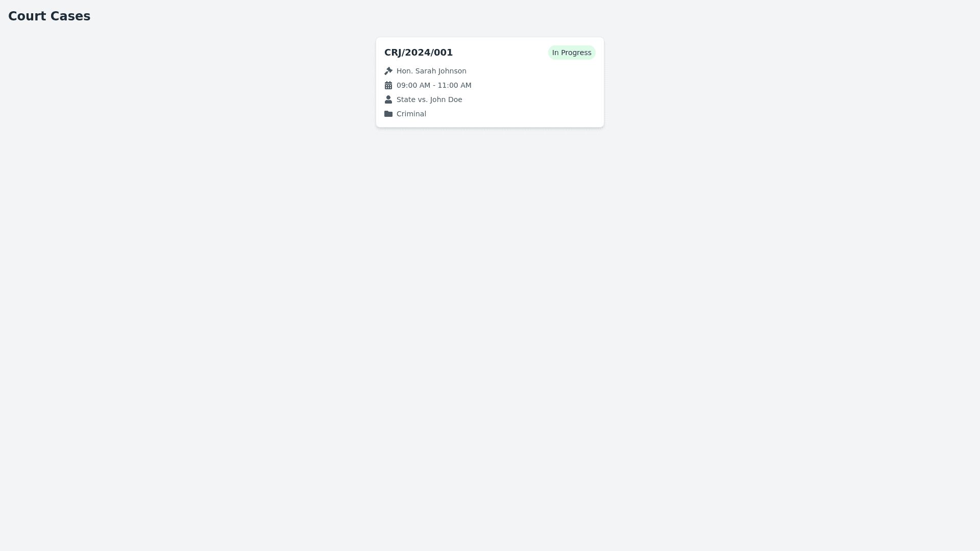980x551 pixels.
Task: Click the State vs. John Doe parties text
Action: coord(429,99)
